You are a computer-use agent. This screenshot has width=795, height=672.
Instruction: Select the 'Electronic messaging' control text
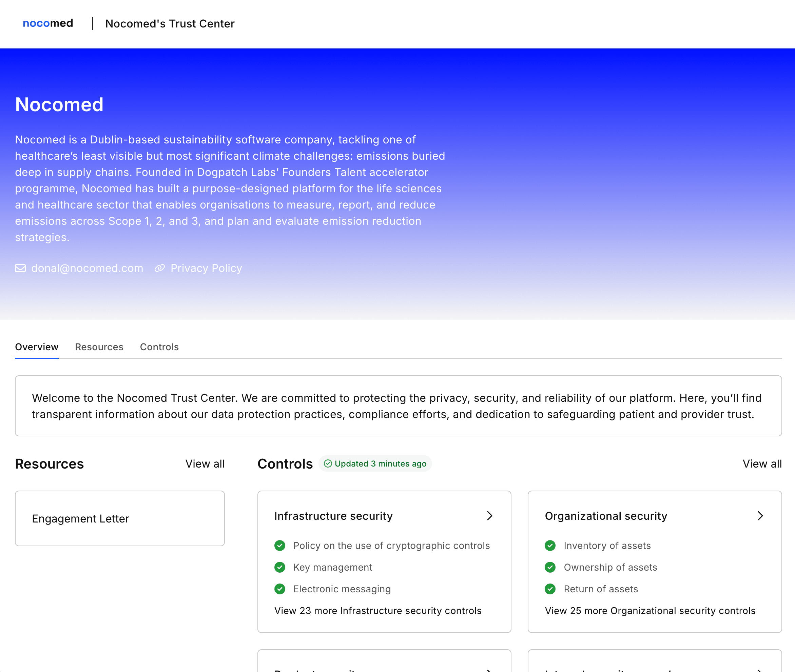(342, 589)
